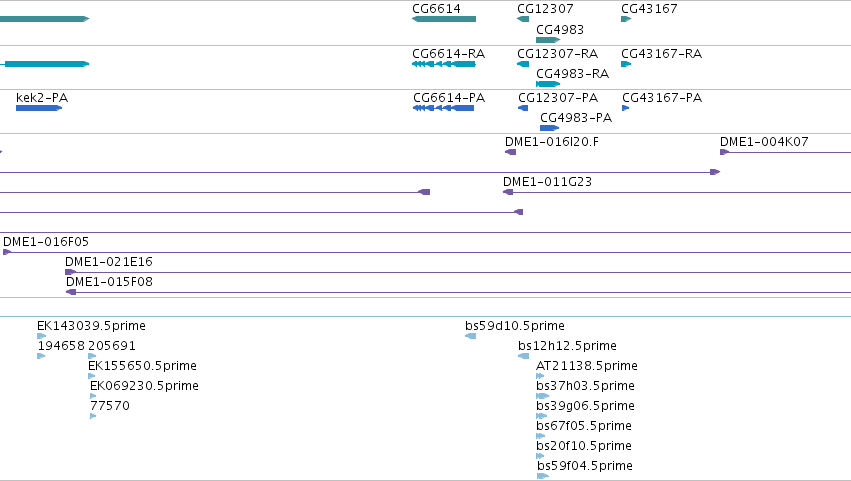Screen dimensions: 851x481
Task: Click the bs20f10.5prime EST label
Action: tap(584, 447)
